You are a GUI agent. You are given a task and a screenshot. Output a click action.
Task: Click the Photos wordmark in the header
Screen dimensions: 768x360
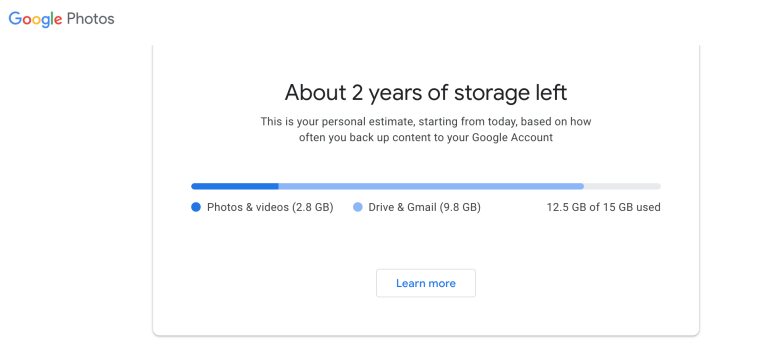tap(91, 19)
